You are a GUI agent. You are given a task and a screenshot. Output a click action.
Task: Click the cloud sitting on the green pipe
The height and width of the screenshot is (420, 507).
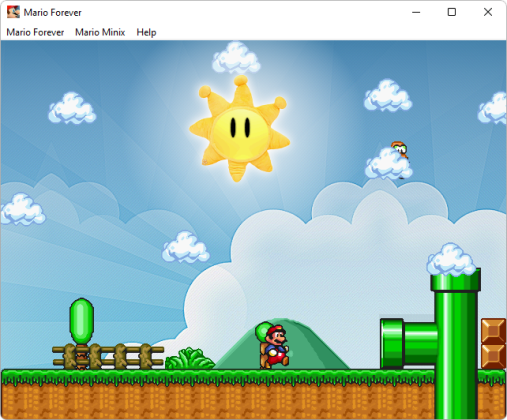[451, 260]
